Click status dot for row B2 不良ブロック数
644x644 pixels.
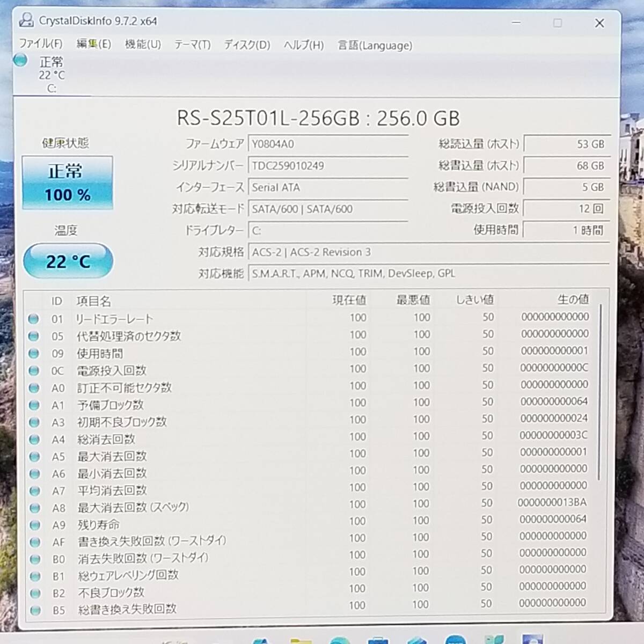coord(35,593)
